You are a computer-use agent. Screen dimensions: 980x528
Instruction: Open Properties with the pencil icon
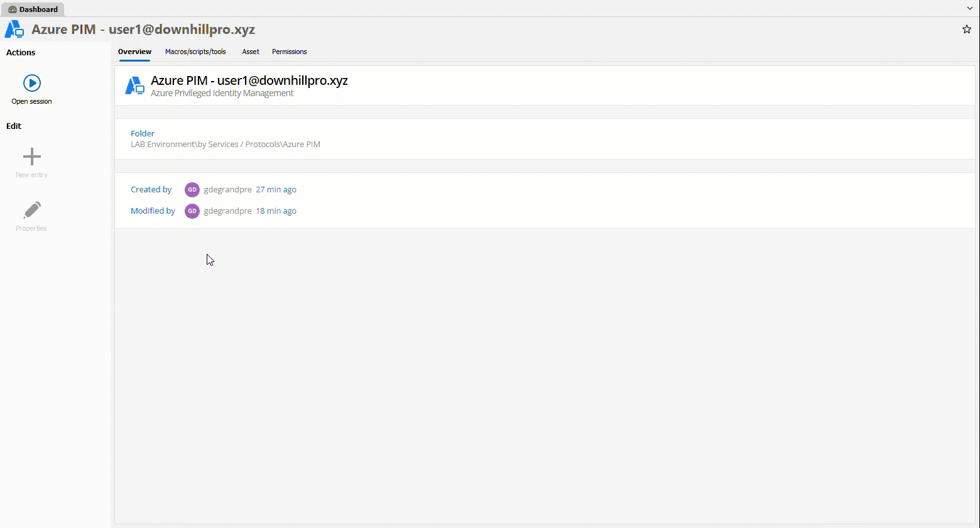point(31,210)
